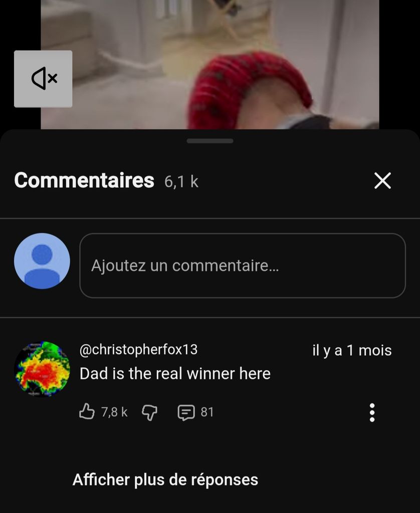Expand 'Afficher plus de réponses'
The height and width of the screenshot is (513, 420).
[x=165, y=479]
